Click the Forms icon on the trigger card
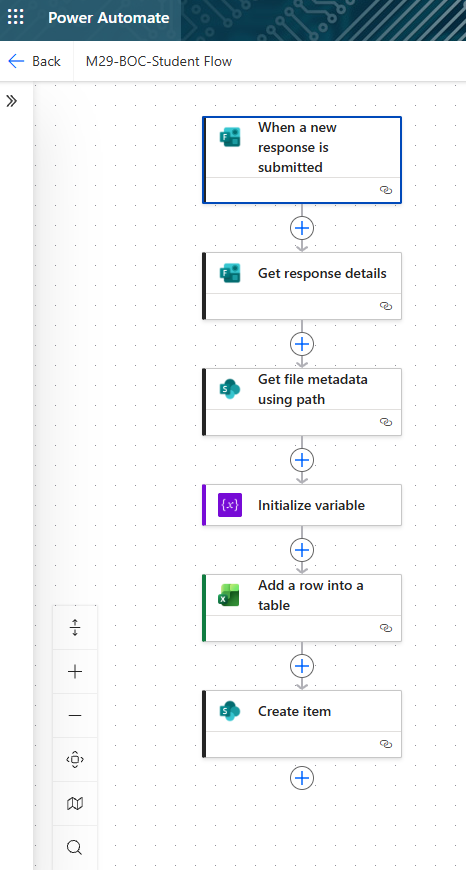Viewport: 466px width, 870px height. coord(230,137)
